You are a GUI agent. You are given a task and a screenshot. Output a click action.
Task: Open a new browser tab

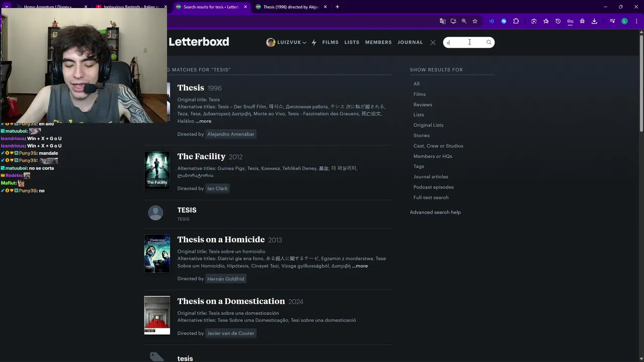pos(337,7)
